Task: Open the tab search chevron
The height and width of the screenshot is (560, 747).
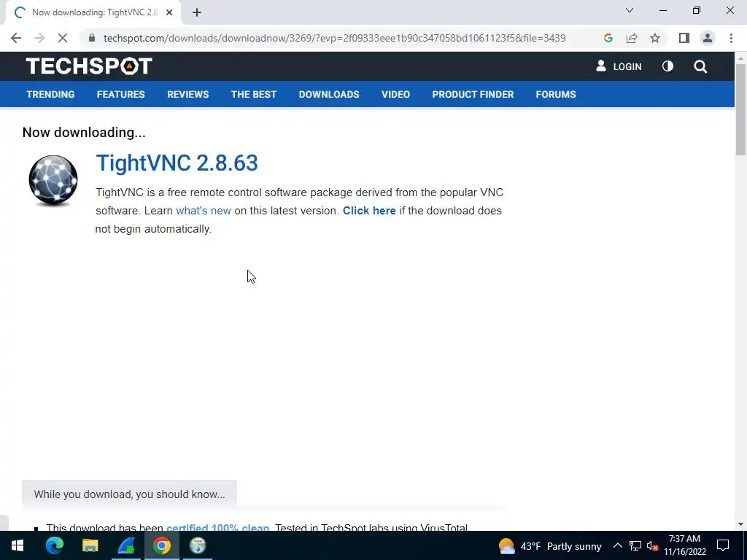Action: (630, 10)
